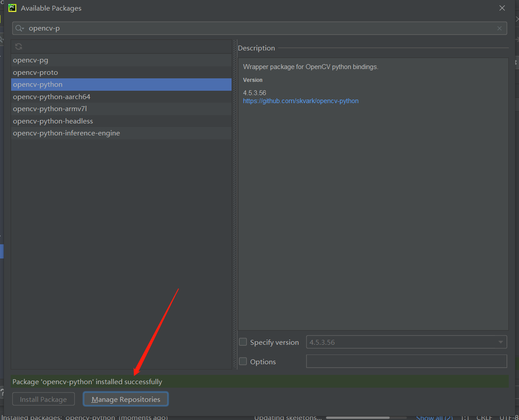519x420 pixels.
Task: Select opencv-python-armv7l package
Action: point(121,109)
